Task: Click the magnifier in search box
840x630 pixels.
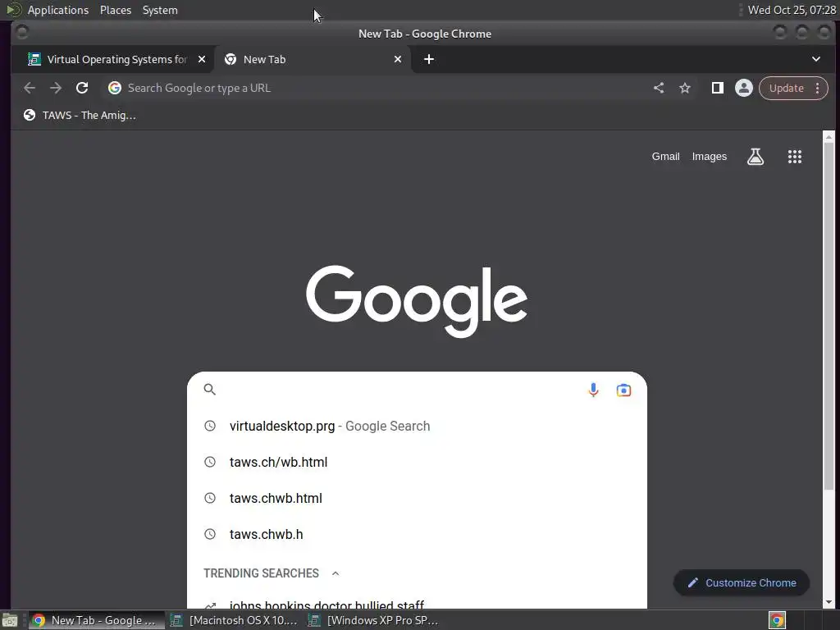Action: (x=210, y=390)
